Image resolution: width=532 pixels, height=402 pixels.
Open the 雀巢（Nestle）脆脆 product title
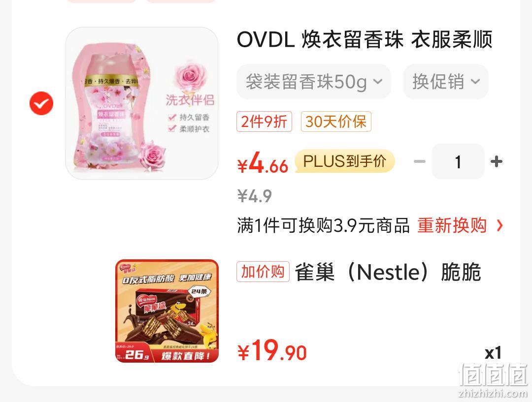tap(388, 272)
